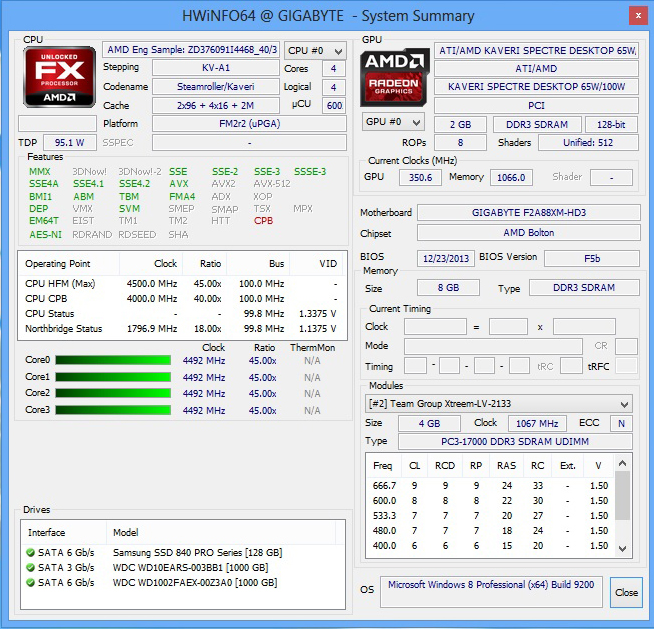Screen dimensions: 654x629
Task: Click the memory Size value 8 GB
Action: (448, 288)
